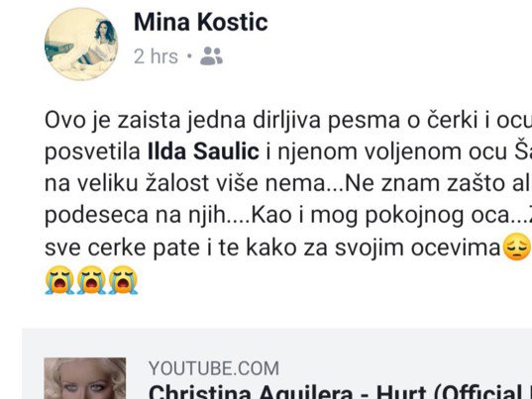Open the 'Christina Aguilera - Hurt' video title
Image resolution: width=532 pixels, height=399 pixels.
tap(340, 391)
